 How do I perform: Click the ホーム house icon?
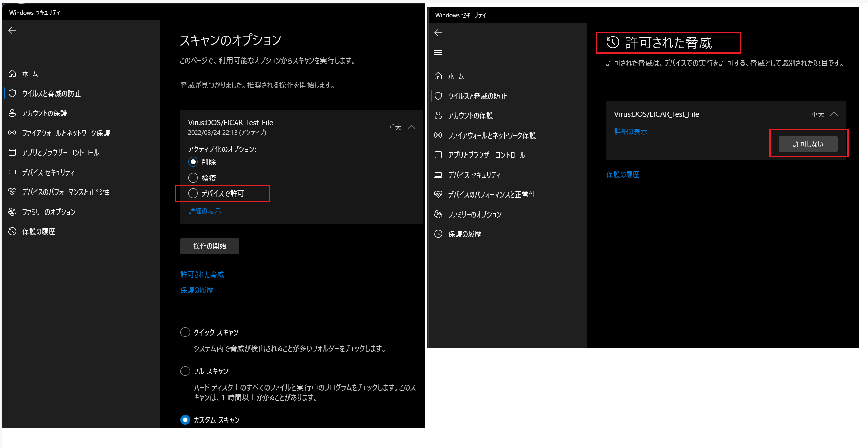12,74
